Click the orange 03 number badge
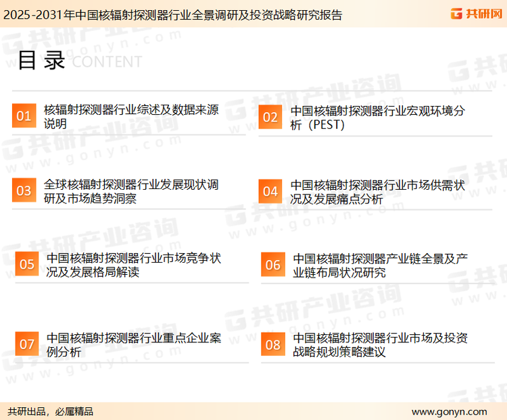The height and width of the screenshot is (420, 507). pyautogui.click(x=24, y=190)
